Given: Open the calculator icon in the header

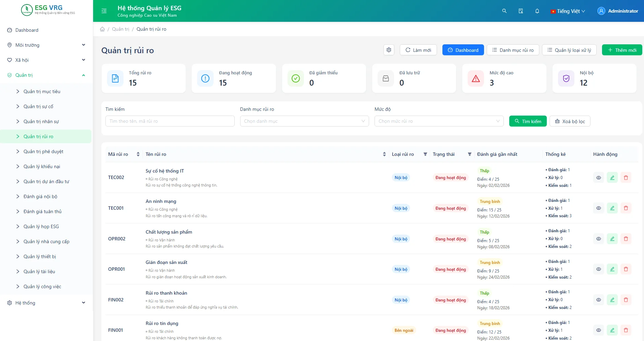Looking at the screenshot, I should [x=521, y=11].
